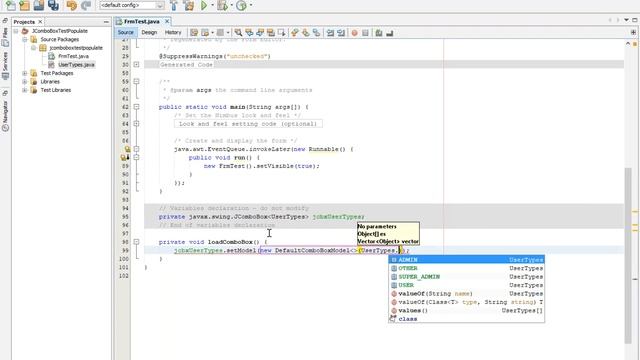Click the New File toolbar icon
Viewport: 640px width, 360px height.
coord(10,5)
